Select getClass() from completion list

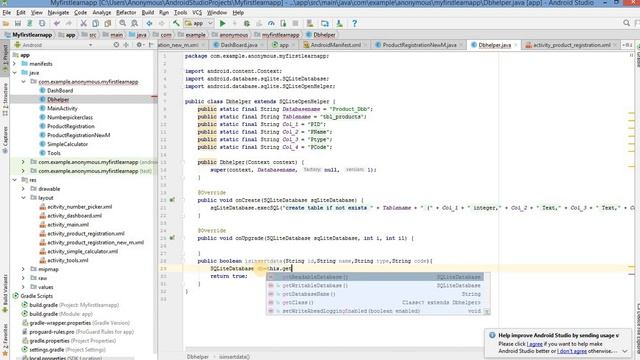(375, 302)
